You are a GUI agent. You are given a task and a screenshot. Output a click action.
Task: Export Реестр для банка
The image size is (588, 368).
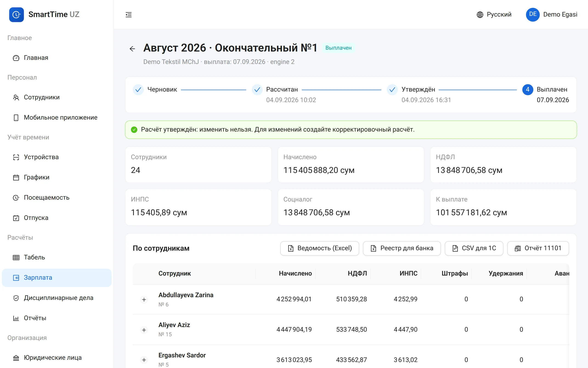(402, 248)
